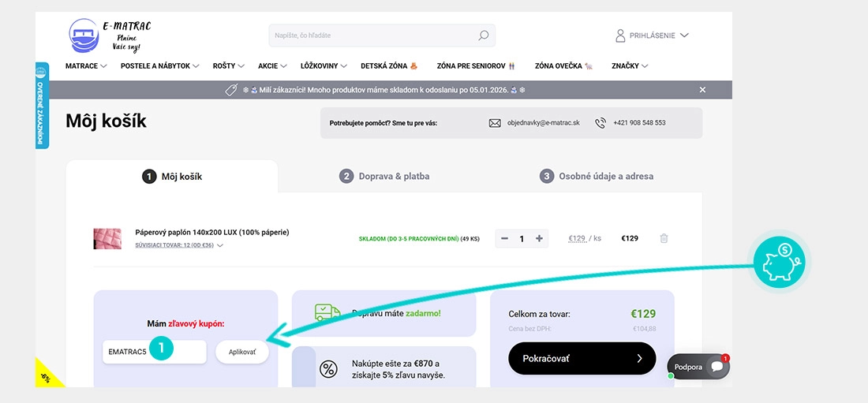
Task: Click the search input field
Action: tap(382, 35)
